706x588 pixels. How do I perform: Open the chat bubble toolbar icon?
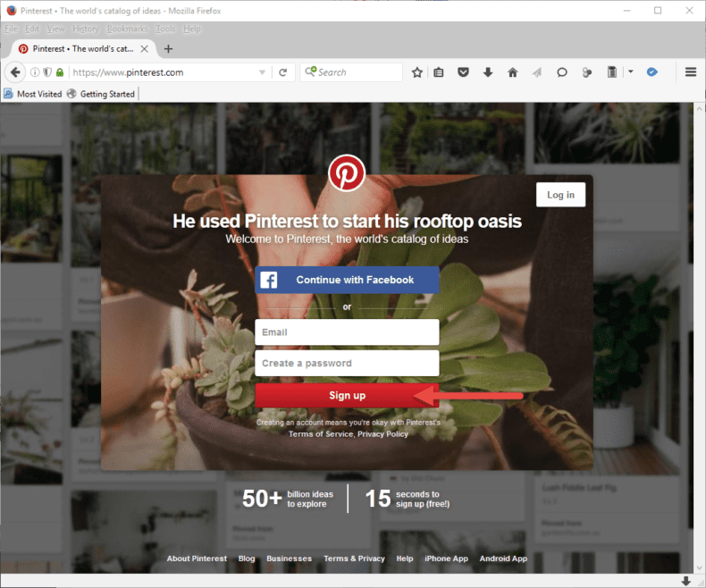pos(562,72)
